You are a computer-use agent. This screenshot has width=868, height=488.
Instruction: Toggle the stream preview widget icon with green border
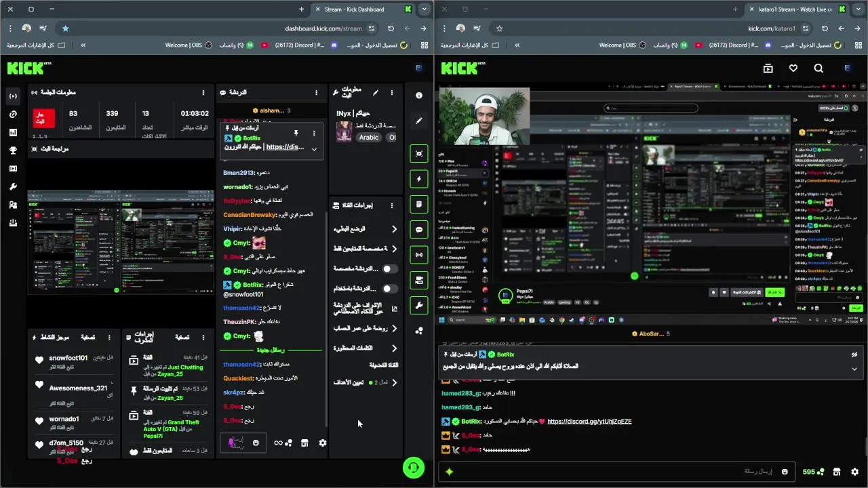point(419,153)
